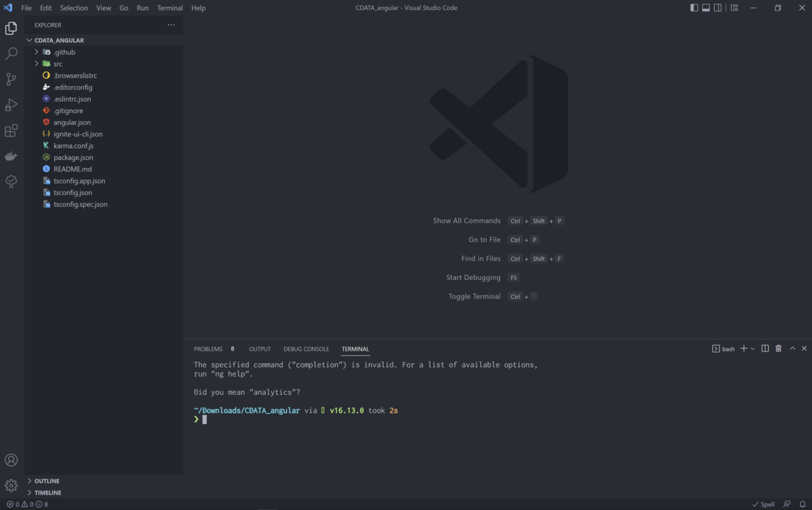Split the terminal pane
812x510 pixels.
coord(765,349)
